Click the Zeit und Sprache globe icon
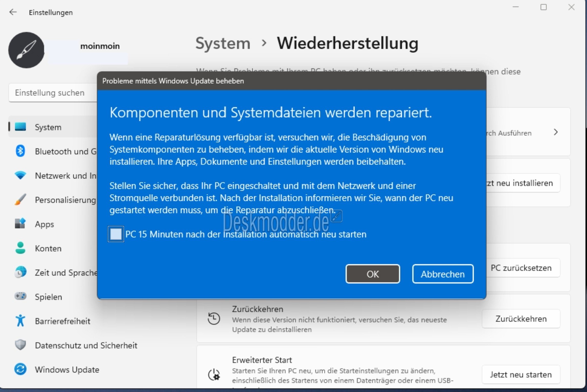 point(20,272)
